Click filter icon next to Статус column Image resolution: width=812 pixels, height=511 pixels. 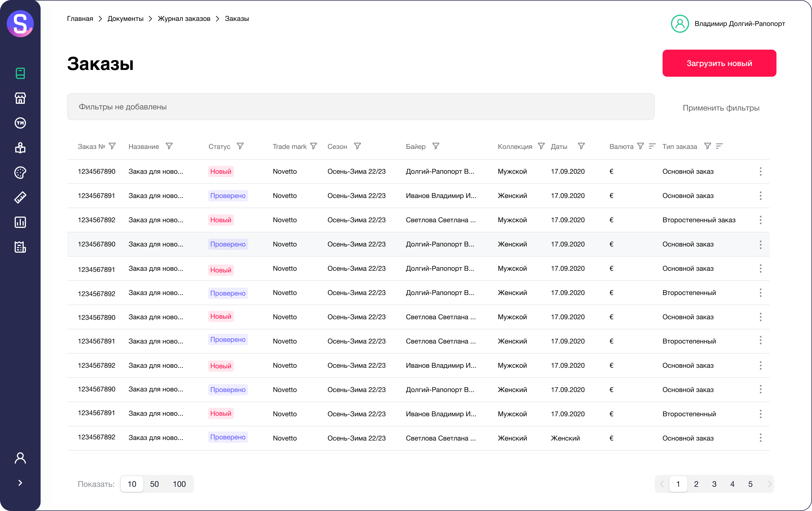[x=240, y=146]
